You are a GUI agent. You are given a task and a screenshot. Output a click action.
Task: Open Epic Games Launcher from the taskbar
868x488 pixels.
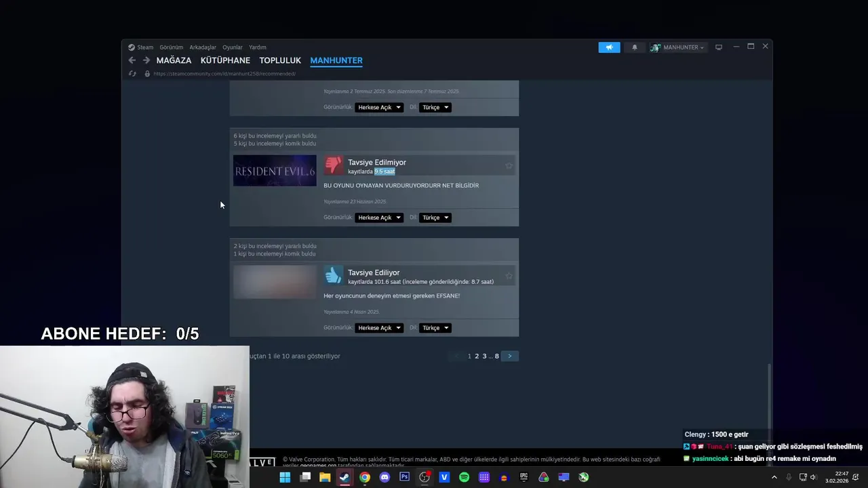pos(524,477)
